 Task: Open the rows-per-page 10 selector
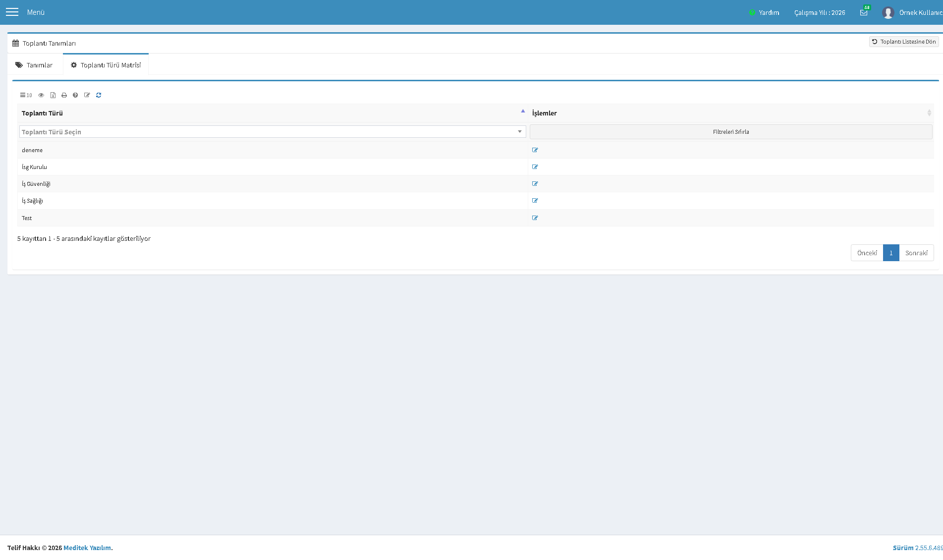(26, 95)
